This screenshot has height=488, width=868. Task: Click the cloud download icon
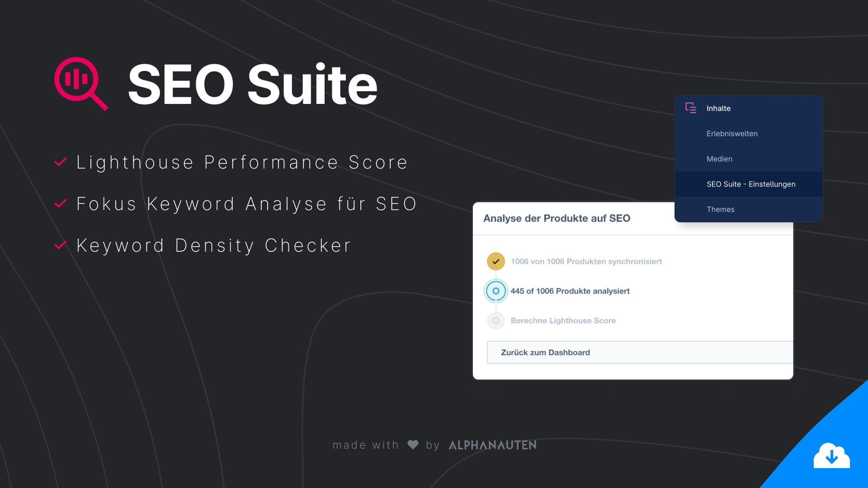tap(832, 455)
